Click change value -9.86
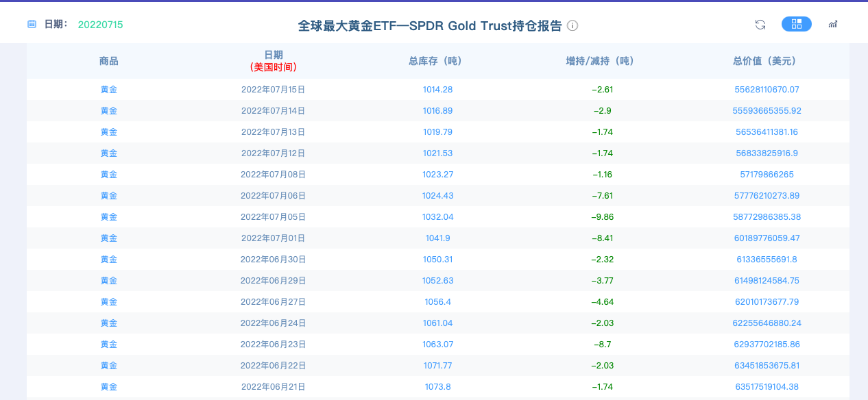Viewport: 868px width, 400px height. click(603, 216)
